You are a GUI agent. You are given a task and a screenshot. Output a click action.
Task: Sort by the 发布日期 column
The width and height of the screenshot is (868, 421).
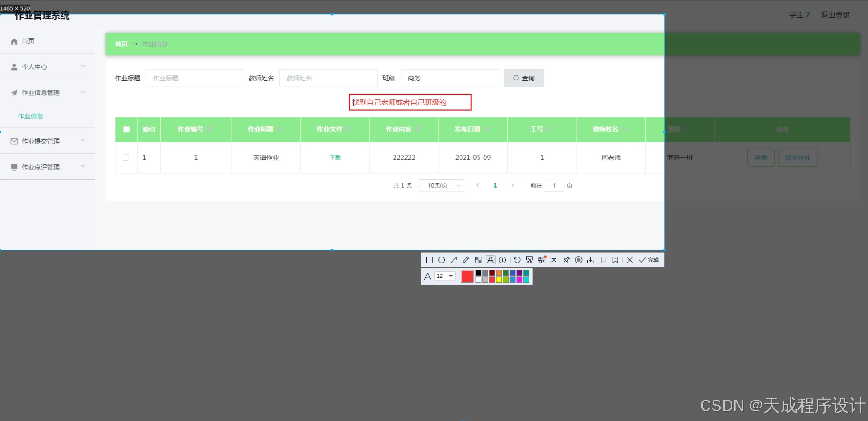[x=486, y=129]
